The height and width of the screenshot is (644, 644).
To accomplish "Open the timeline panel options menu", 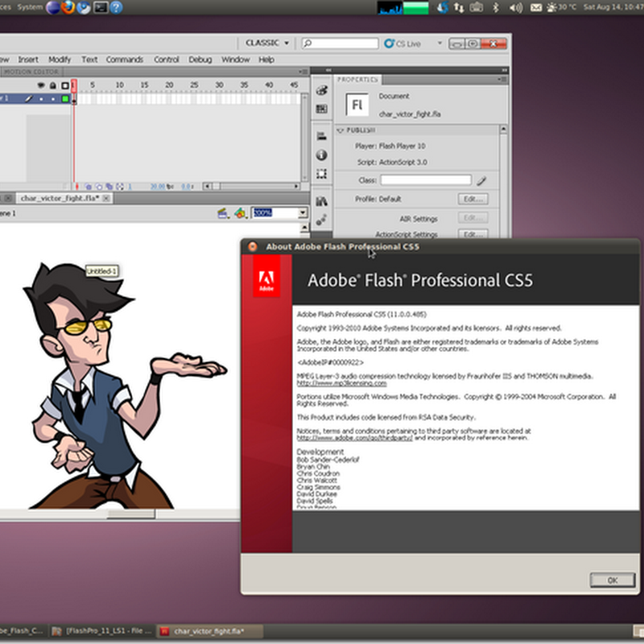I will point(304,72).
